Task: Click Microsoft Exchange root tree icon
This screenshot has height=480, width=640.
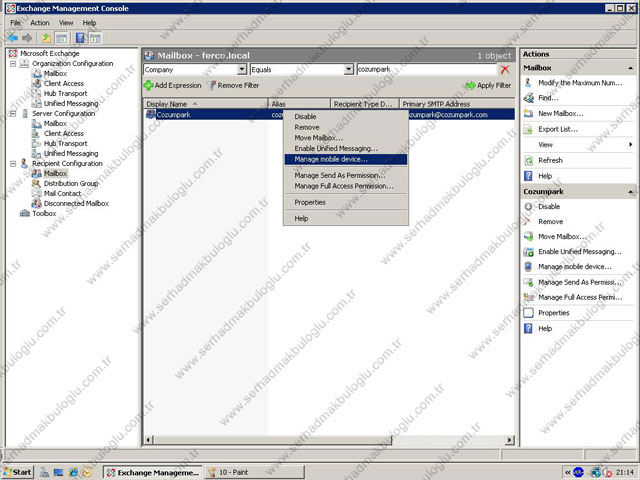Action: point(13,53)
